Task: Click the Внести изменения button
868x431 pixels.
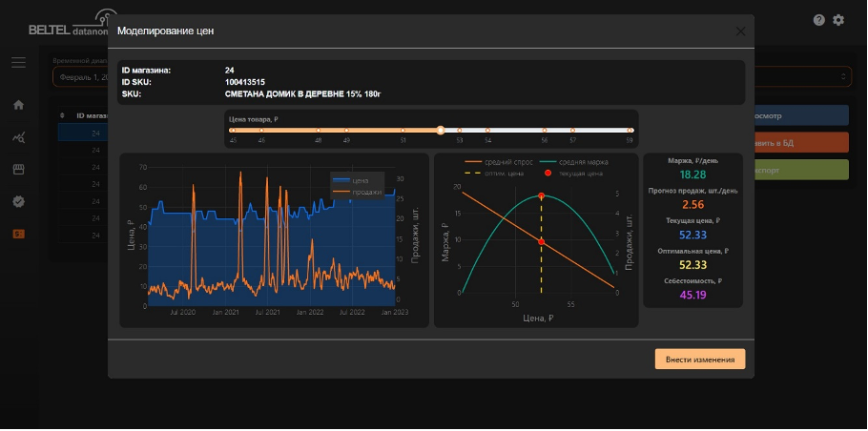Action: pyautogui.click(x=699, y=359)
